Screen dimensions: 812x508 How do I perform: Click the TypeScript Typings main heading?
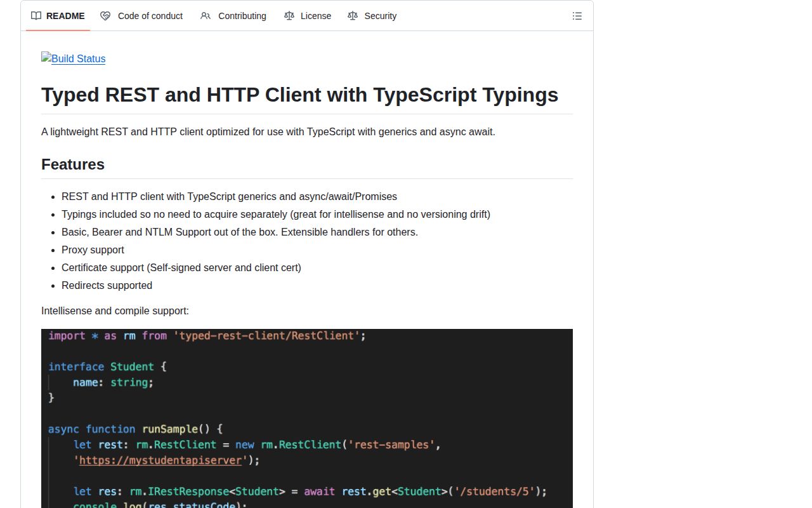pos(299,95)
